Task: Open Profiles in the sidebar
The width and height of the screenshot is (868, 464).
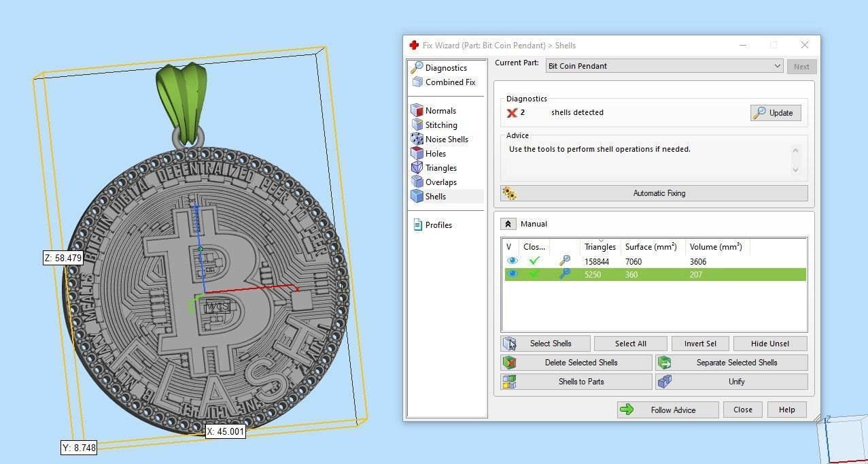Action: pyautogui.click(x=438, y=225)
